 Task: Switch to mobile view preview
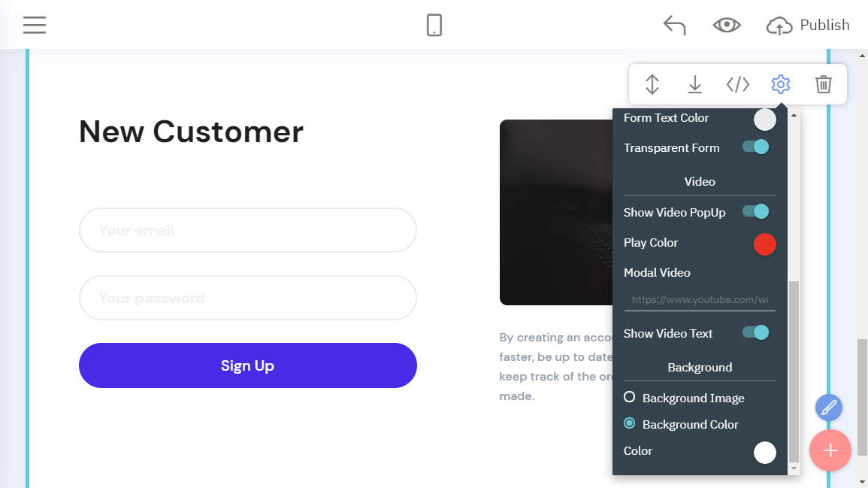point(434,26)
